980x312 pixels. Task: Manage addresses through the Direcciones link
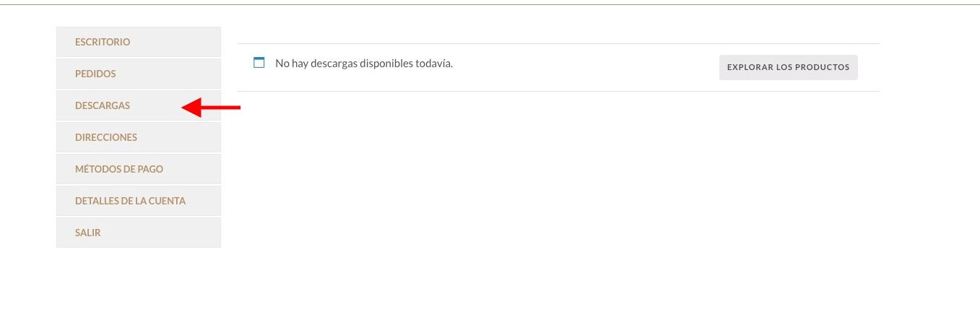click(106, 137)
